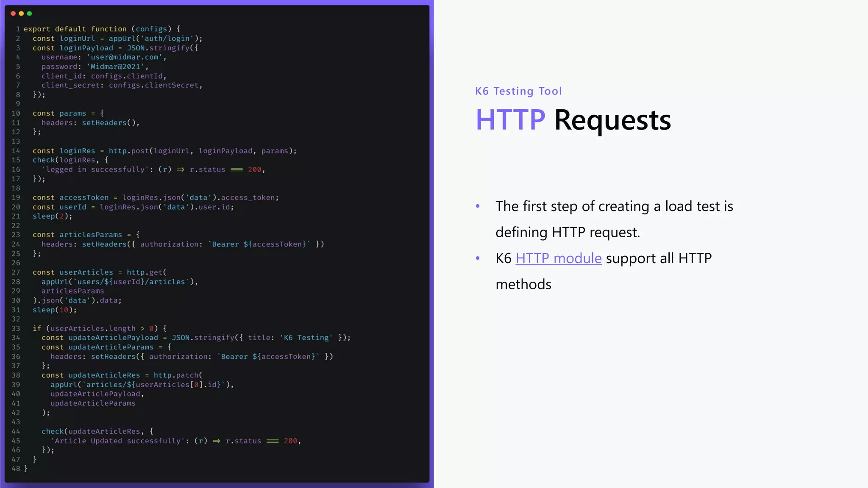Click the line appUrl(`users/${userId}/articles`)
This screenshot has height=488, width=868.
coord(120,282)
